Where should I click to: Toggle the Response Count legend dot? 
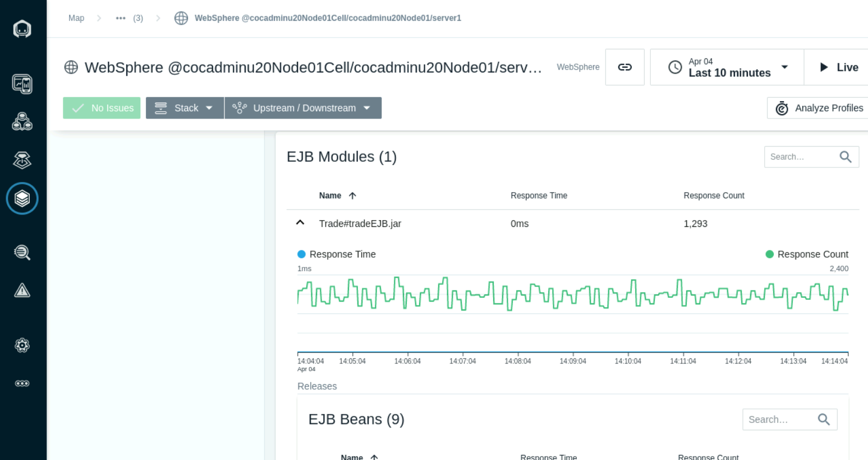click(x=770, y=254)
